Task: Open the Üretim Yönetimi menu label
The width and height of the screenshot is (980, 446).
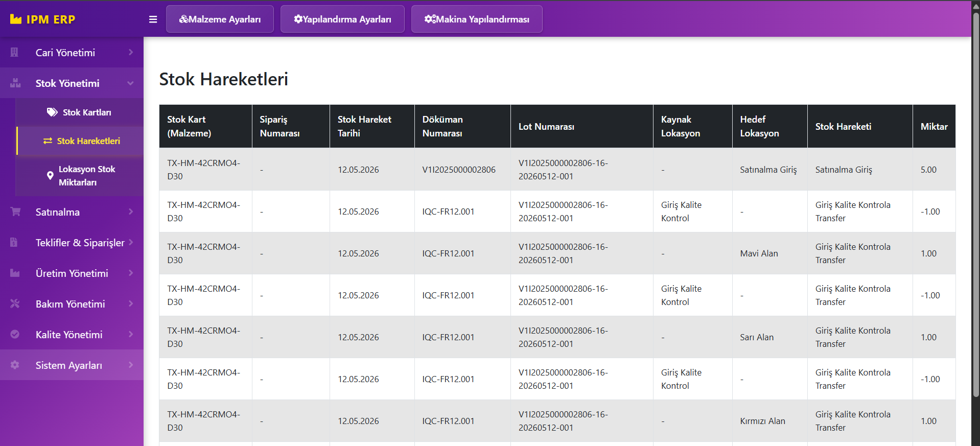Action: pos(72,273)
